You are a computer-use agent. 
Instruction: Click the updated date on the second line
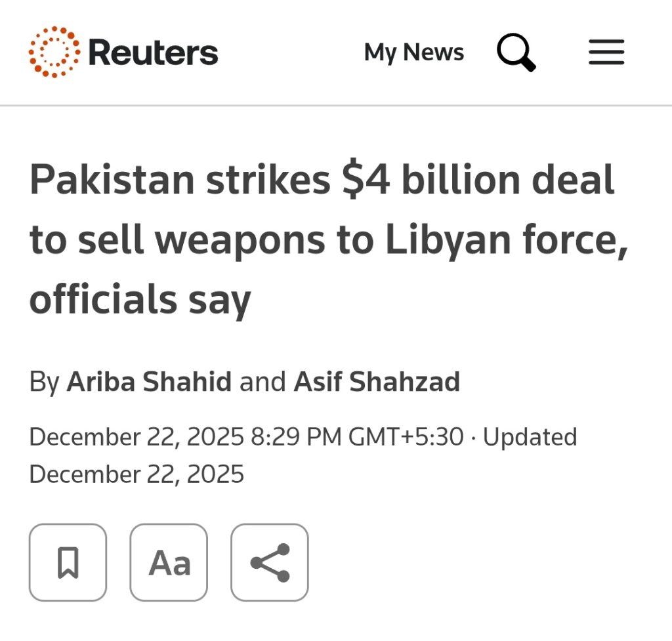point(136,474)
